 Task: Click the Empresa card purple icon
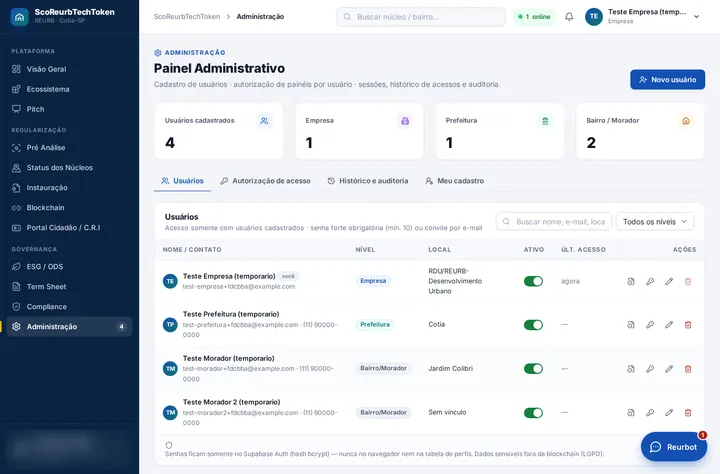[405, 121]
